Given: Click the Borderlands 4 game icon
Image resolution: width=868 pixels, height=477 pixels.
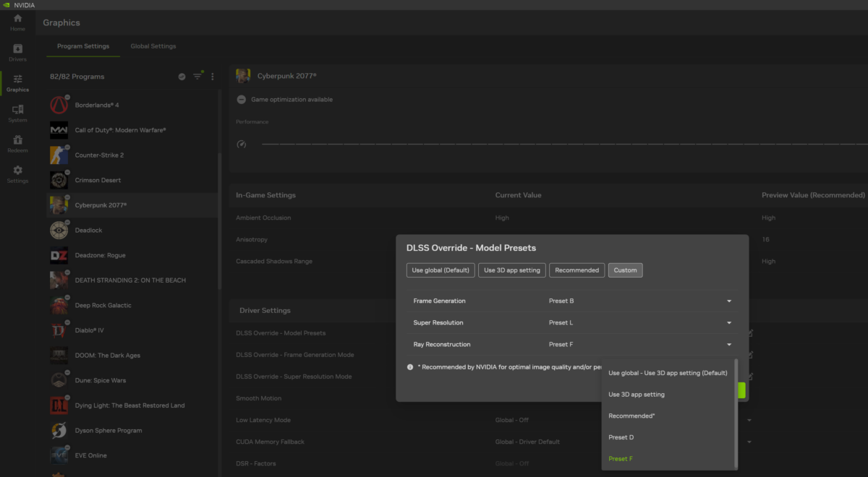Looking at the screenshot, I should [59, 105].
